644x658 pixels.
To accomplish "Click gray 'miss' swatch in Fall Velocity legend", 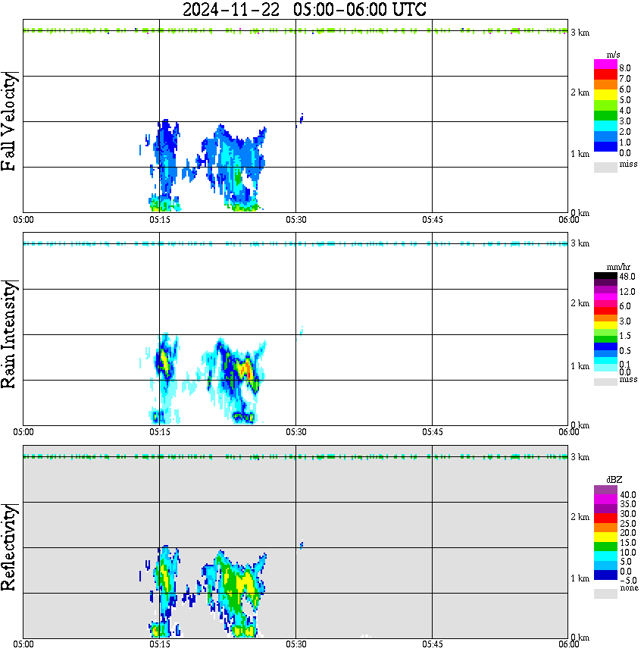I will pos(605,167).
